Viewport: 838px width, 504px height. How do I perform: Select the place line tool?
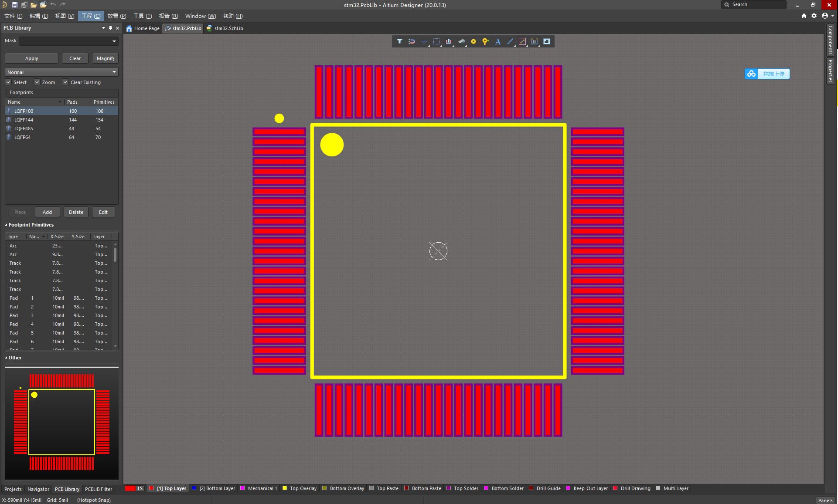[x=510, y=41]
